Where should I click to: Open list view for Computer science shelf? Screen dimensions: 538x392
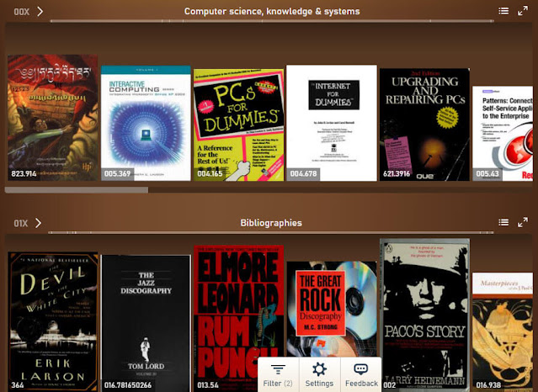click(x=503, y=11)
